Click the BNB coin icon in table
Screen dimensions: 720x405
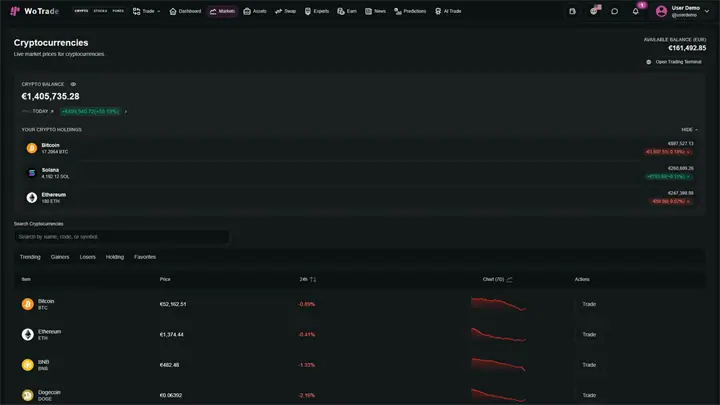tap(28, 365)
